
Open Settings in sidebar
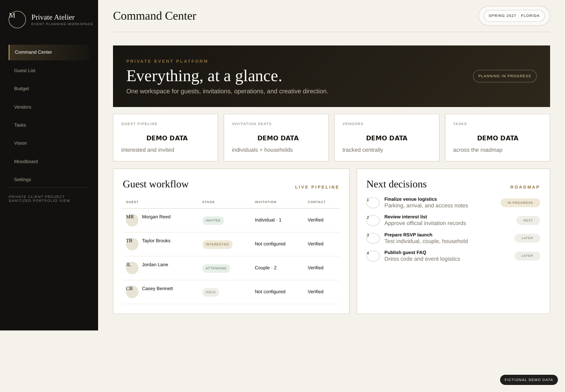[49, 180]
